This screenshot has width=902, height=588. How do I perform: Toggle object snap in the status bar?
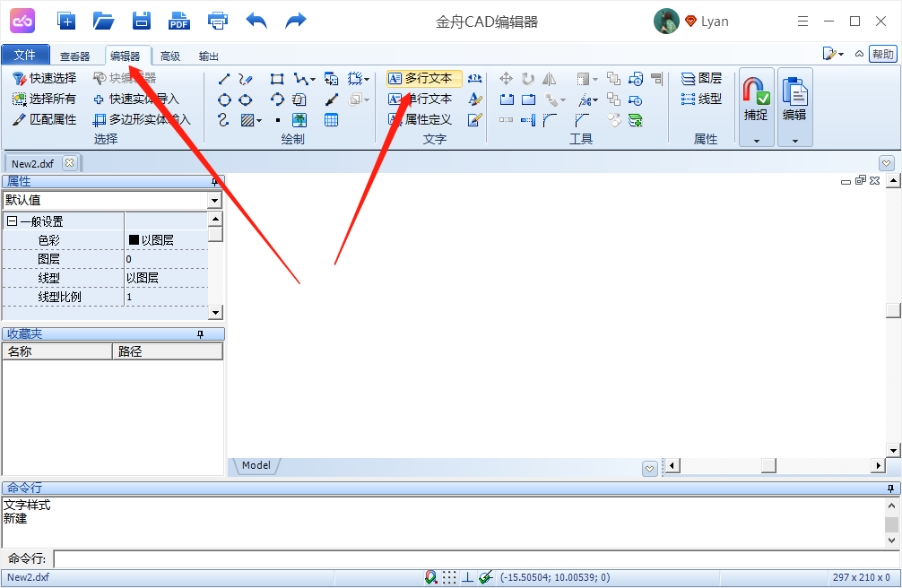(x=431, y=577)
